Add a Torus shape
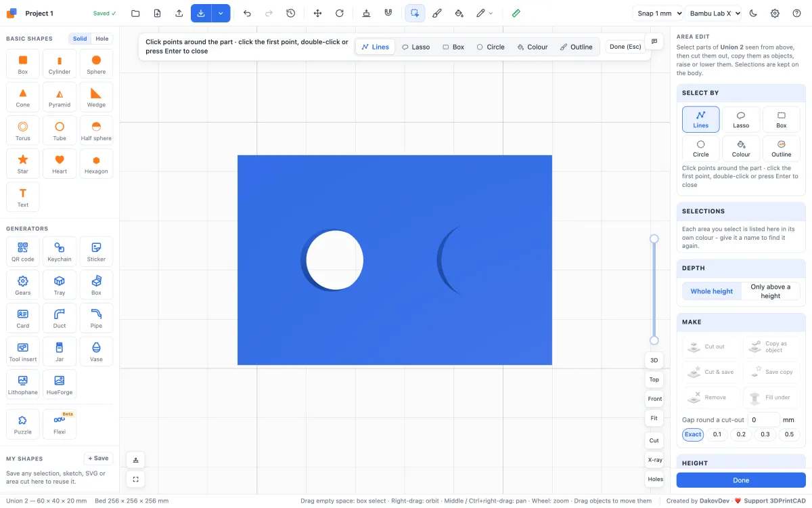 pyautogui.click(x=23, y=130)
